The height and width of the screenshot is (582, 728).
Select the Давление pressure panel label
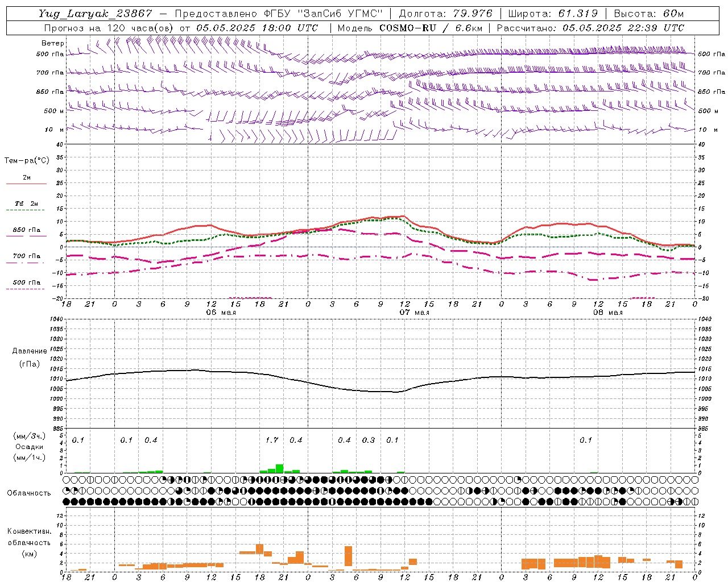pos(30,351)
